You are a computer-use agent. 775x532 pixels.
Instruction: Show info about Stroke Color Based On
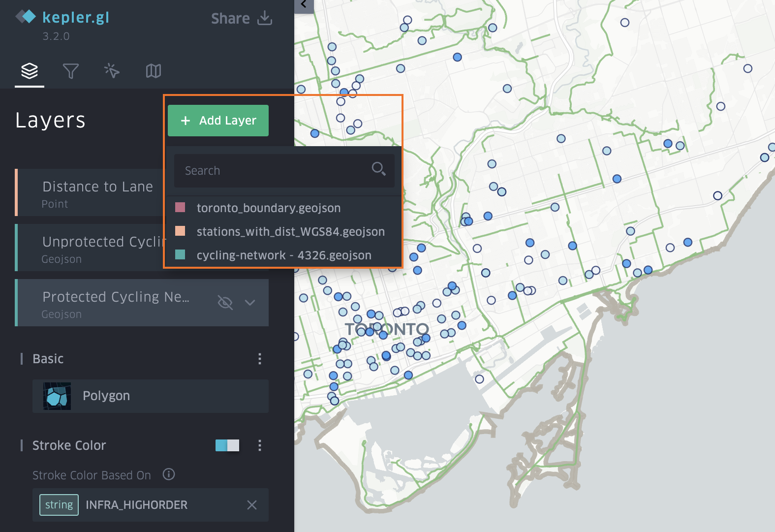pyautogui.click(x=169, y=474)
